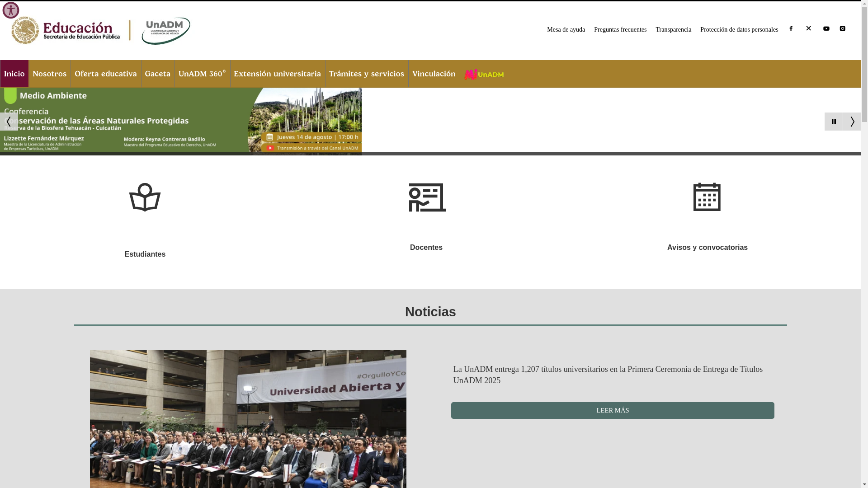Click the Educación SEP logo

click(x=66, y=30)
